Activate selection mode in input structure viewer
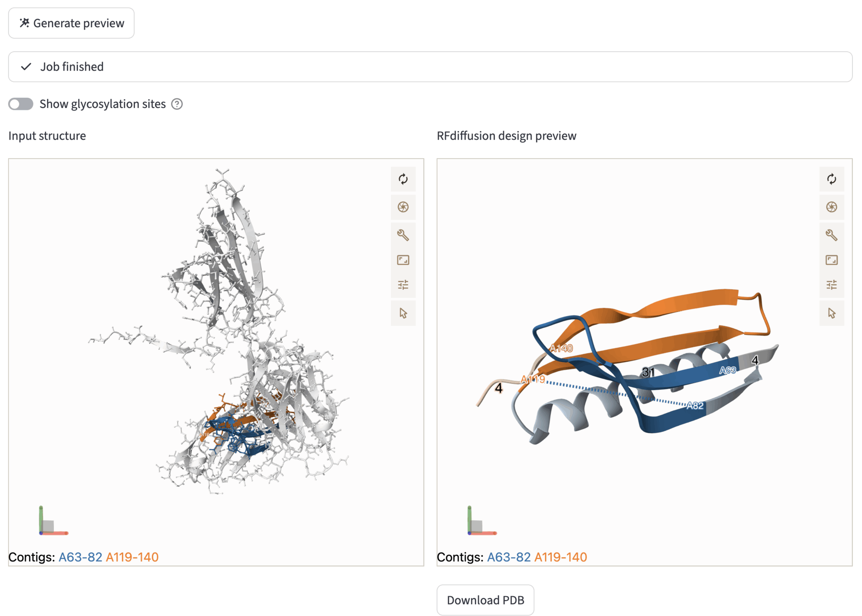The image size is (862, 616). click(x=403, y=313)
